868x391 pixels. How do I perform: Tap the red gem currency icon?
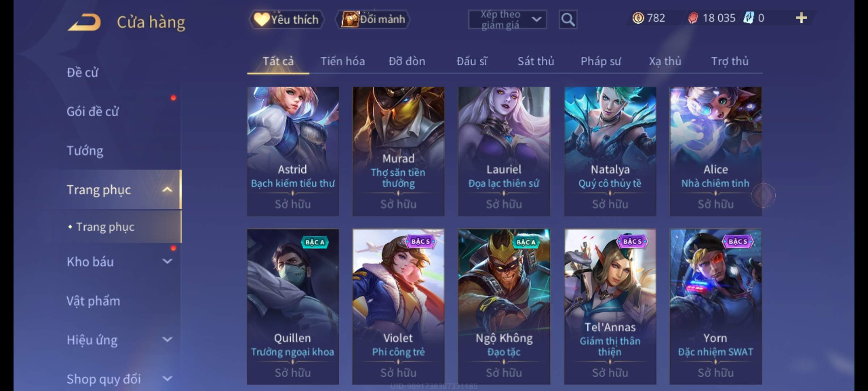693,18
